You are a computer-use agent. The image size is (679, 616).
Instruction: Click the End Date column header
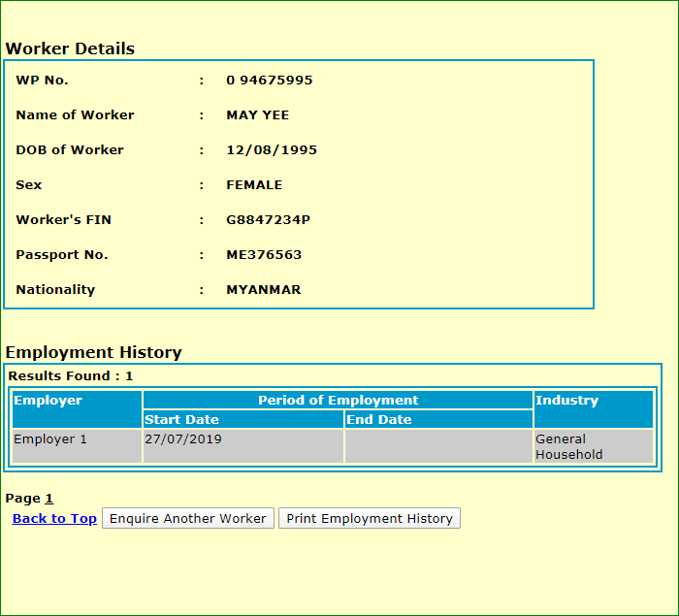pos(378,420)
